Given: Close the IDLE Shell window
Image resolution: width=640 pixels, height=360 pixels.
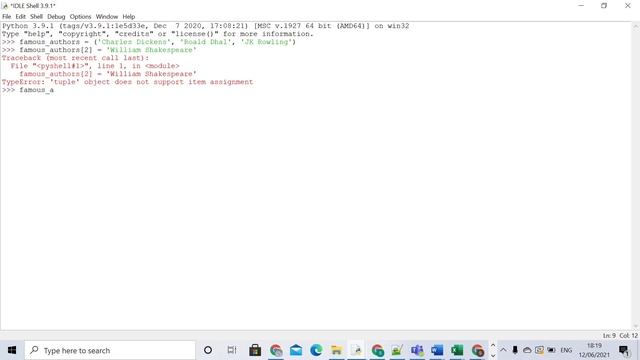Looking at the screenshot, I should 628,6.
